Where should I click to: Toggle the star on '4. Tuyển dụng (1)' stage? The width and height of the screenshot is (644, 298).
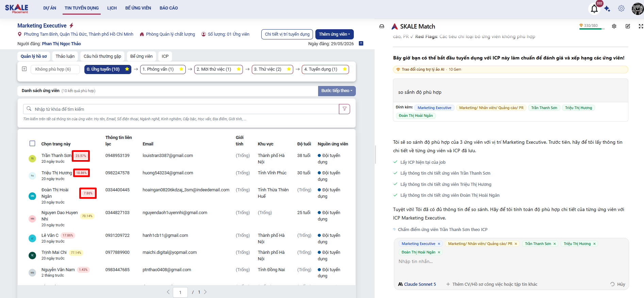(345, 69)
